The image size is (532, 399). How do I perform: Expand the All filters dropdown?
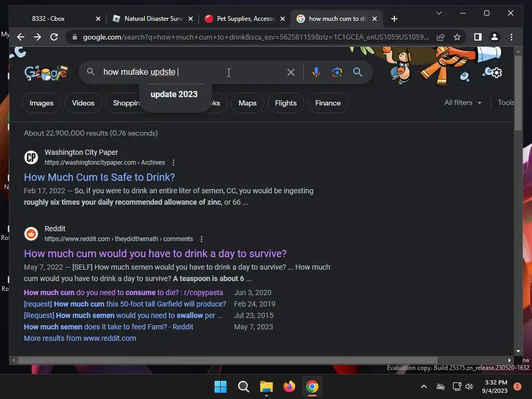pos(463,103)
